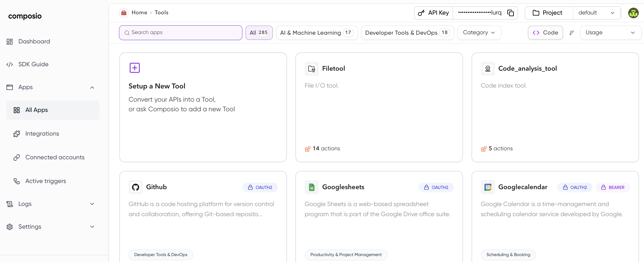Viewport: 644px width, 262px height.
Task: View Active triggers
Action: pos(46,181)
